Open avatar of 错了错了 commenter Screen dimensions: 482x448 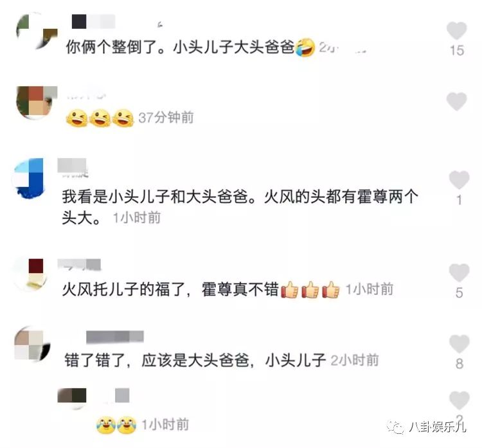tap(32, 344)
